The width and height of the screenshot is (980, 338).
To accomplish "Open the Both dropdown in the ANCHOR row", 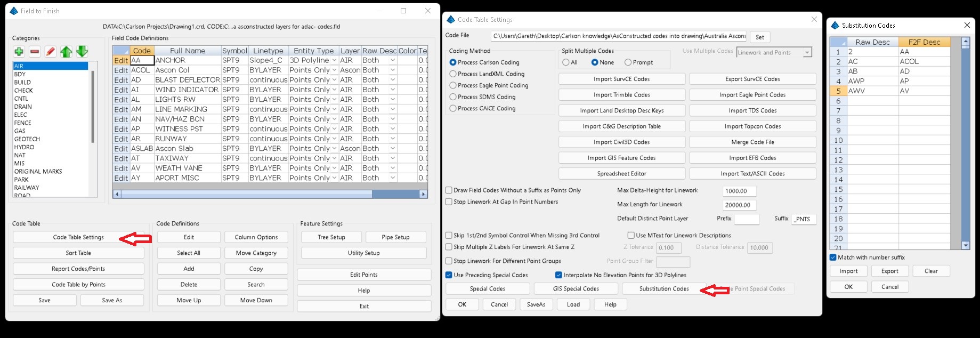I will [393, 60].
